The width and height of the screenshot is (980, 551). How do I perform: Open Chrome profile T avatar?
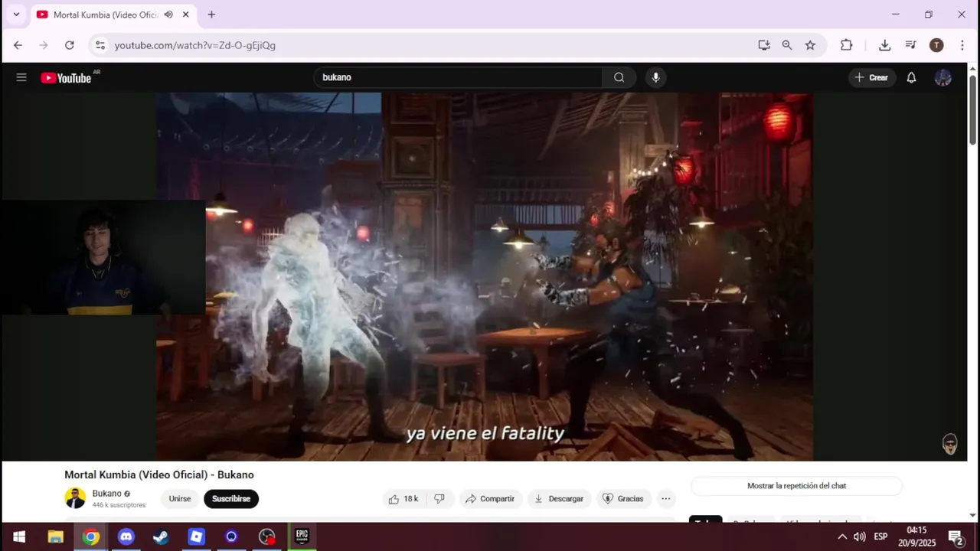pos(936,45)
